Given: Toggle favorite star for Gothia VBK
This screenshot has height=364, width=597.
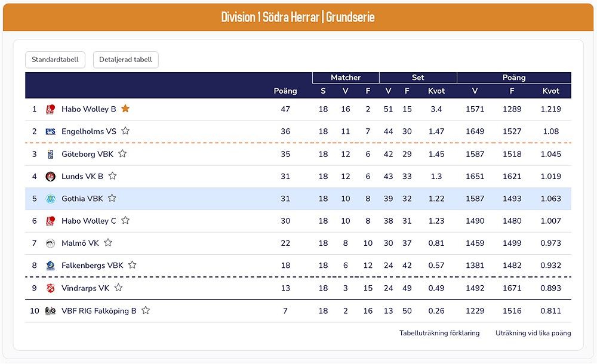Looking at the screenshot, I should (x=112, y=198).
